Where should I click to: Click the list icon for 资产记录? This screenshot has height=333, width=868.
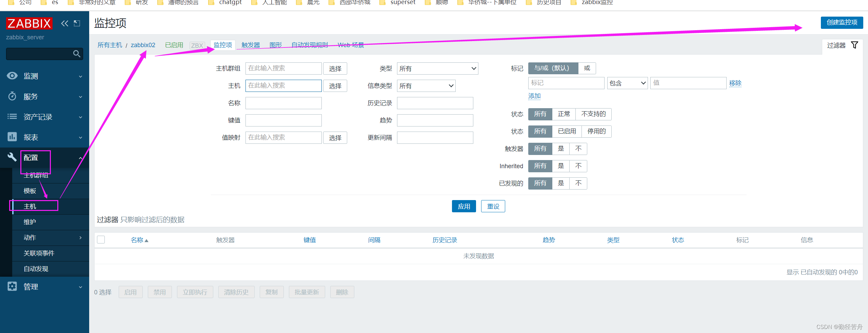tap(12, 117)
